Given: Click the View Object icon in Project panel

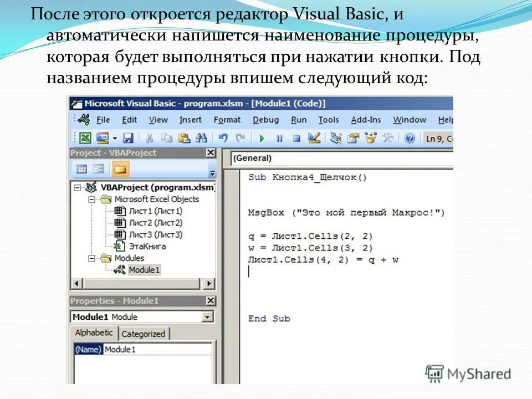Looking at the screenshot, I should (x=99, y=169).
